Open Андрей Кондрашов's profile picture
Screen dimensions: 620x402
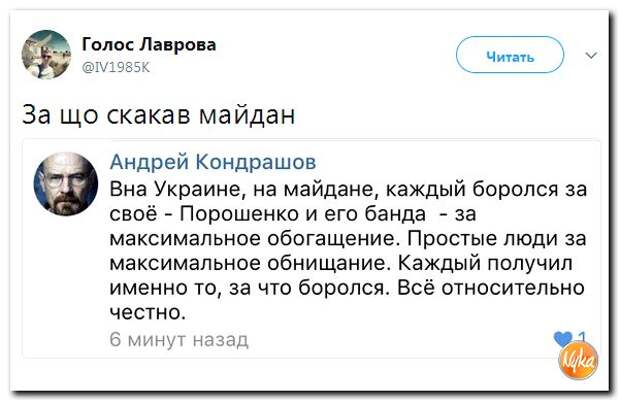[66, 184]
